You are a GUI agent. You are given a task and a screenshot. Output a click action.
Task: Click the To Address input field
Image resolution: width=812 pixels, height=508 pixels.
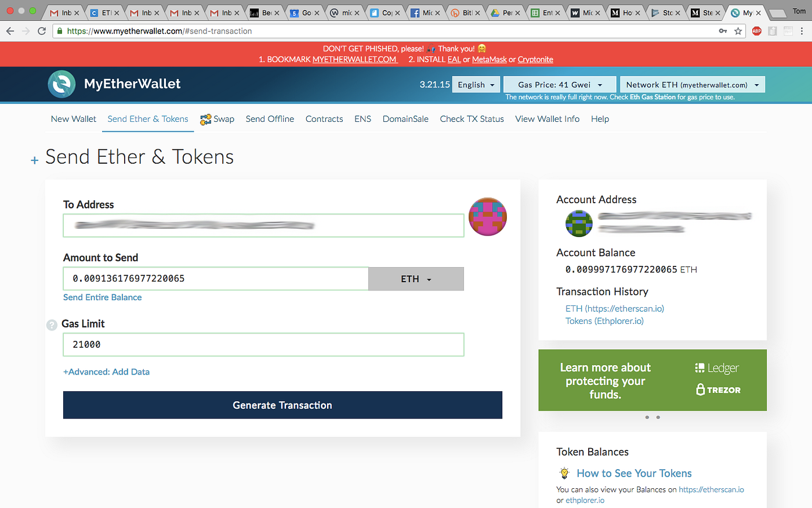tap(263, 225)
